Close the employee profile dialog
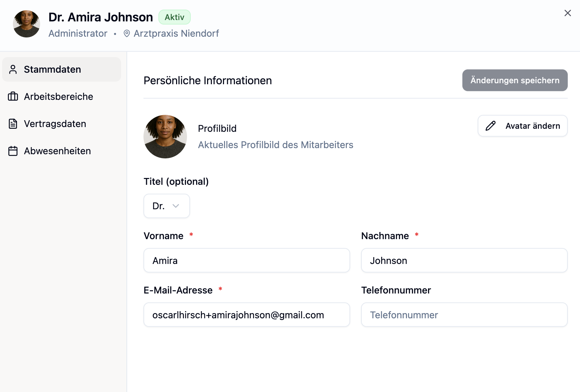Screen dimensions: 580x392 567,13
